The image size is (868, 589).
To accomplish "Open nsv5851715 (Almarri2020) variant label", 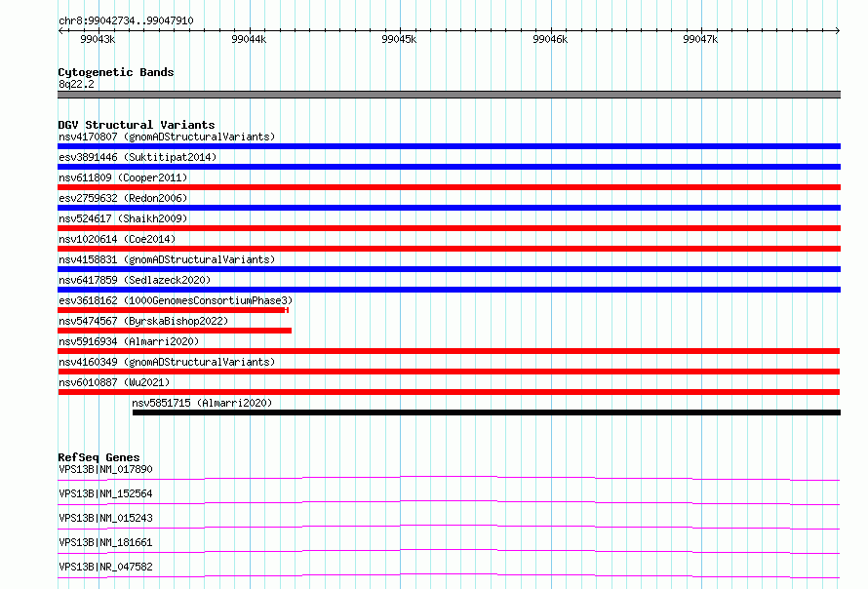I will pyautogui.click(x=202, y=403).
